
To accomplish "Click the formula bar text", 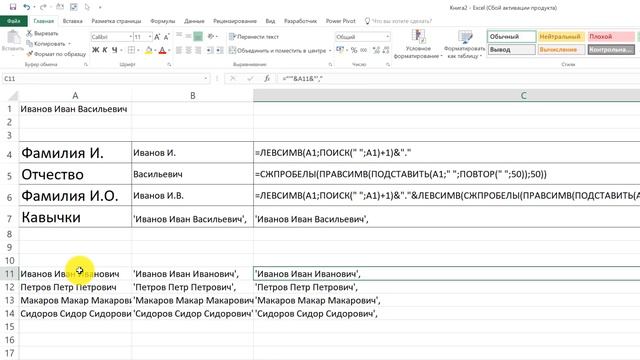I will tap(303, 78).
